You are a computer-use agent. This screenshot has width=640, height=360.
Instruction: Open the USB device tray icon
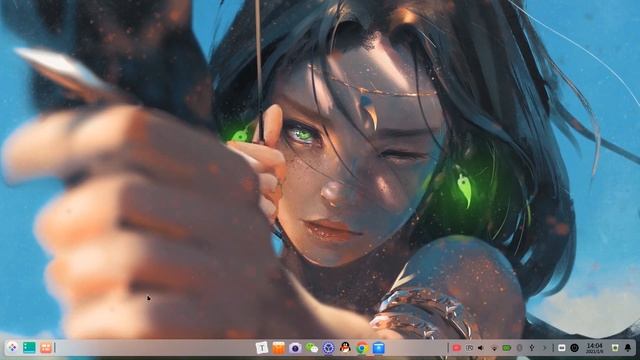[x=532, y=348]
